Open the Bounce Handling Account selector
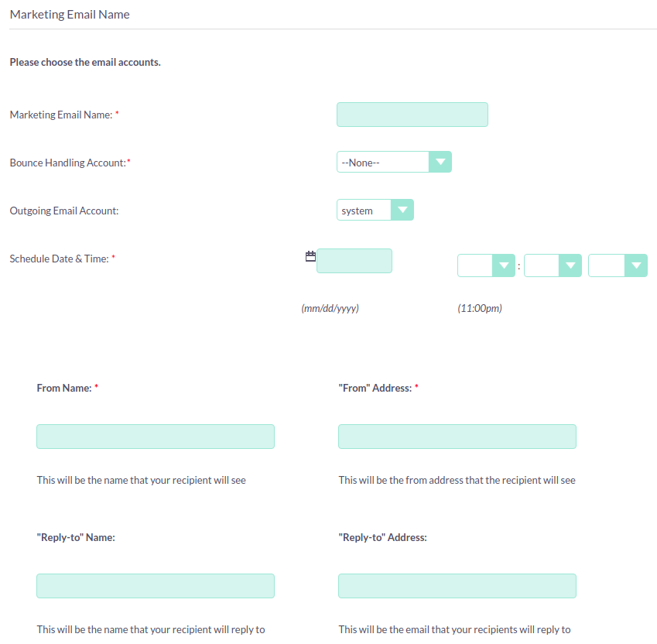Screen dimensions: 657x644 (x=394, y=162)
